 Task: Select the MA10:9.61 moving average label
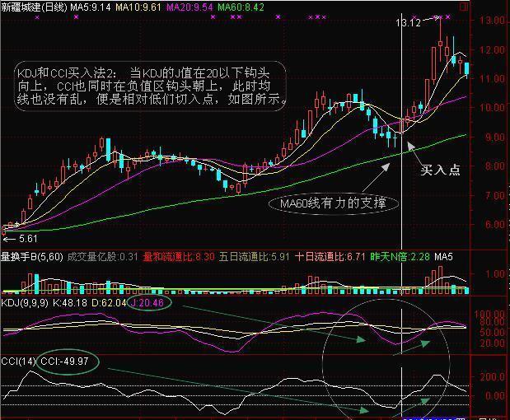click(138, 7)
